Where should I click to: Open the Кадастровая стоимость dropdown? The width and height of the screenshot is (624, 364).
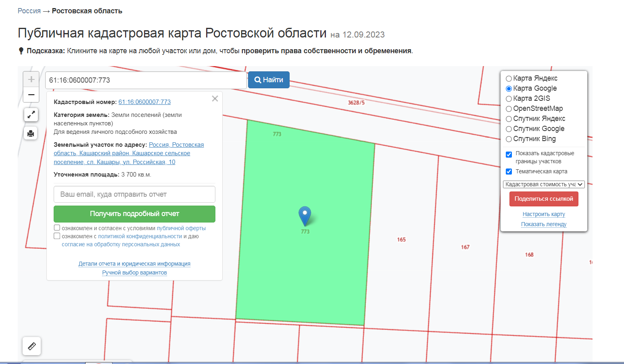pyautogui.click(x=544, y=184)
